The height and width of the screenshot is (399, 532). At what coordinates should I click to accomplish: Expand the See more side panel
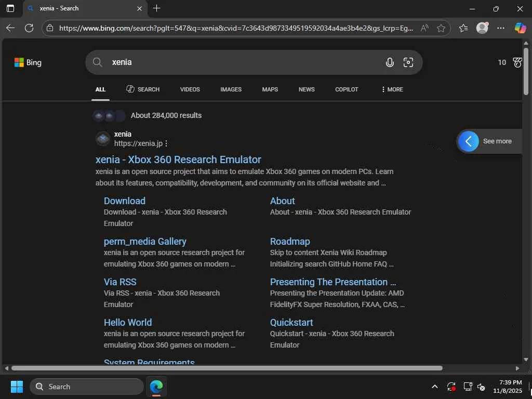click(488, 141)
